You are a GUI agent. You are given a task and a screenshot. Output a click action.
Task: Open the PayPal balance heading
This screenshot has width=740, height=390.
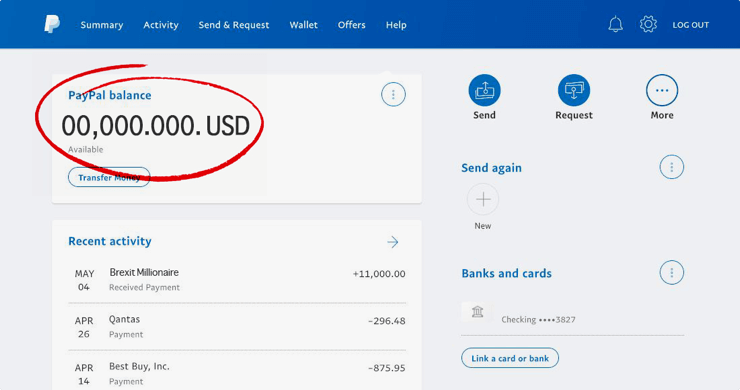pos(109,95)
